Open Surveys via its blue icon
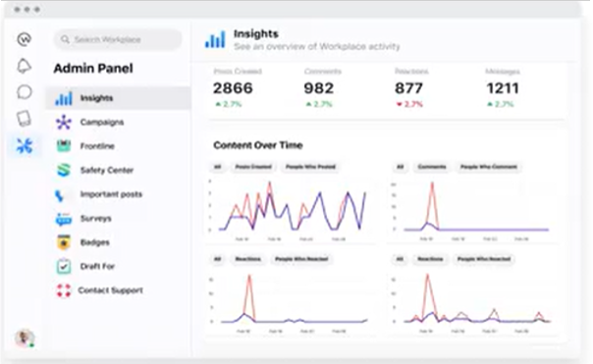Screen dimensions: 593x364 [64, 219]
